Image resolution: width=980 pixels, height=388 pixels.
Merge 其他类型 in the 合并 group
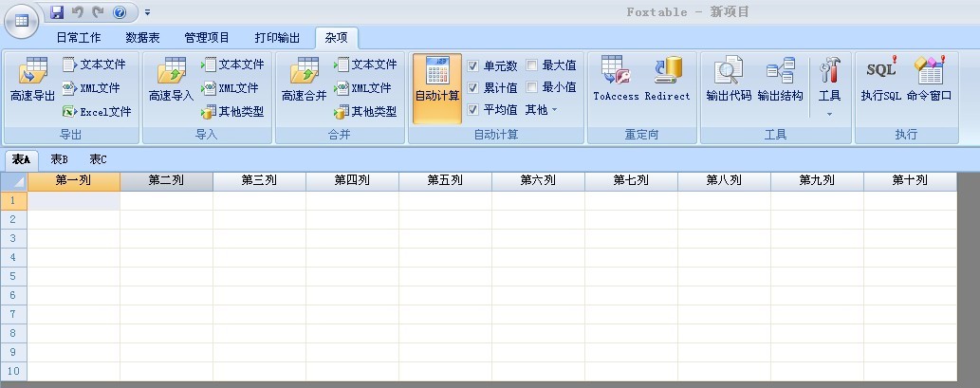click(x=365, y=112)
